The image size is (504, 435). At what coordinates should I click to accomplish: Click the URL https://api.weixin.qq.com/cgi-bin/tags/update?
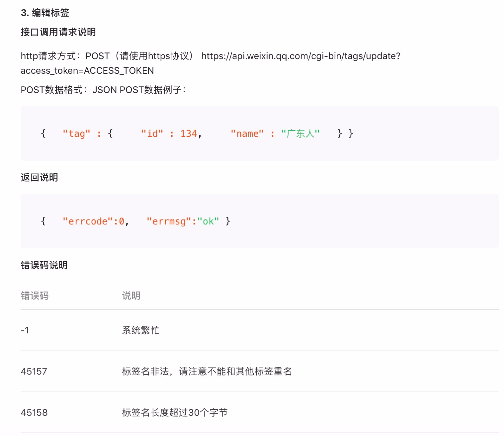[301, 56]
